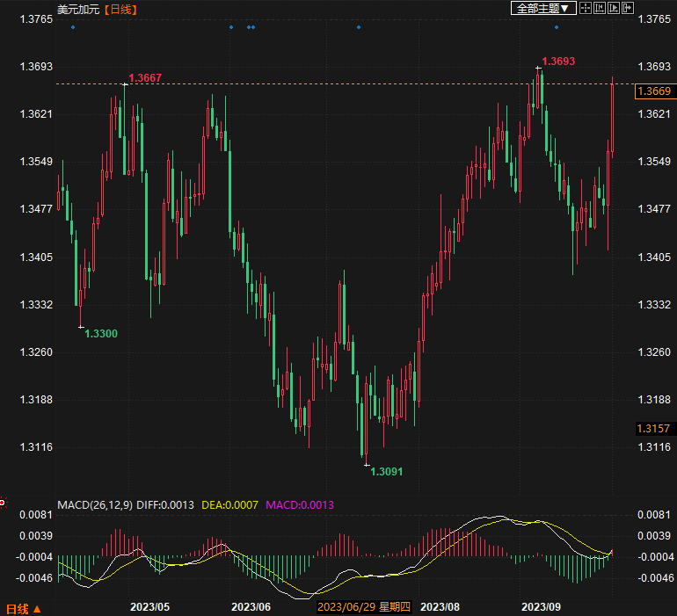Click the chart playback arrow icon

(x=614, y=8)
